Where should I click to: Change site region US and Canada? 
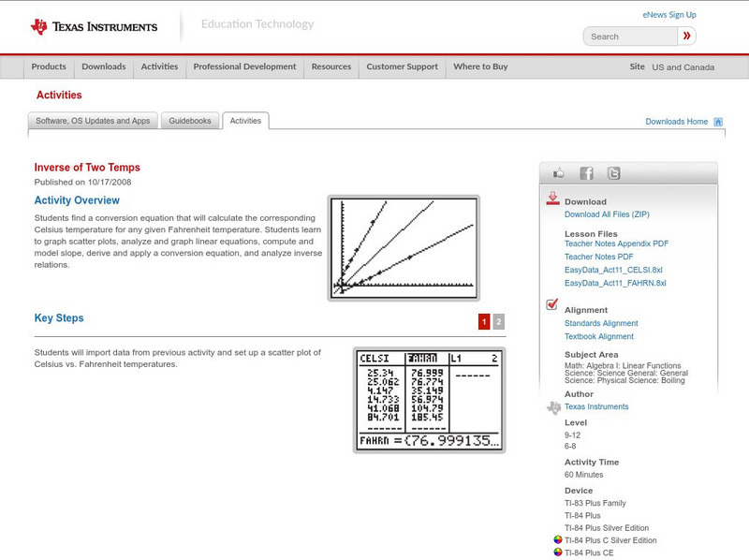coord(683,67)
